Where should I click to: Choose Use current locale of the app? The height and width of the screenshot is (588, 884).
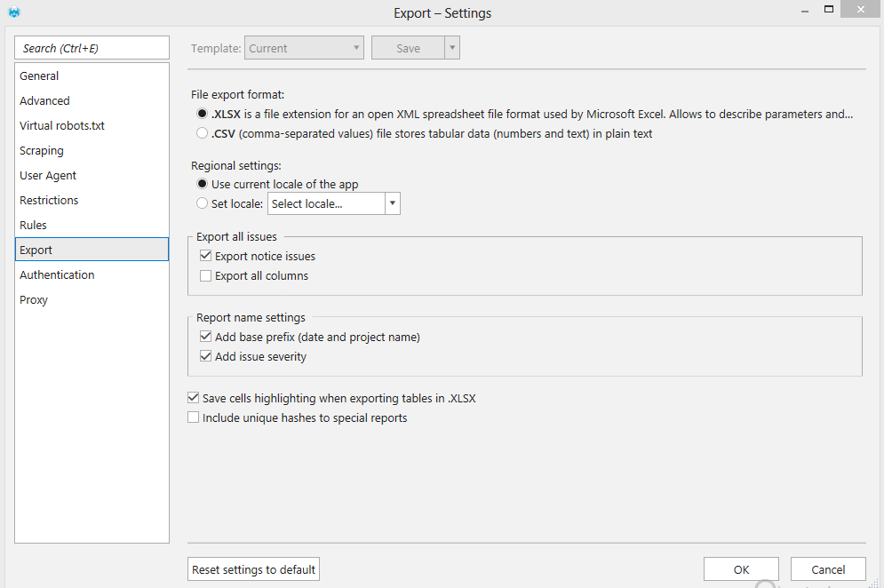pyautogui.click(x=202, y=184)
